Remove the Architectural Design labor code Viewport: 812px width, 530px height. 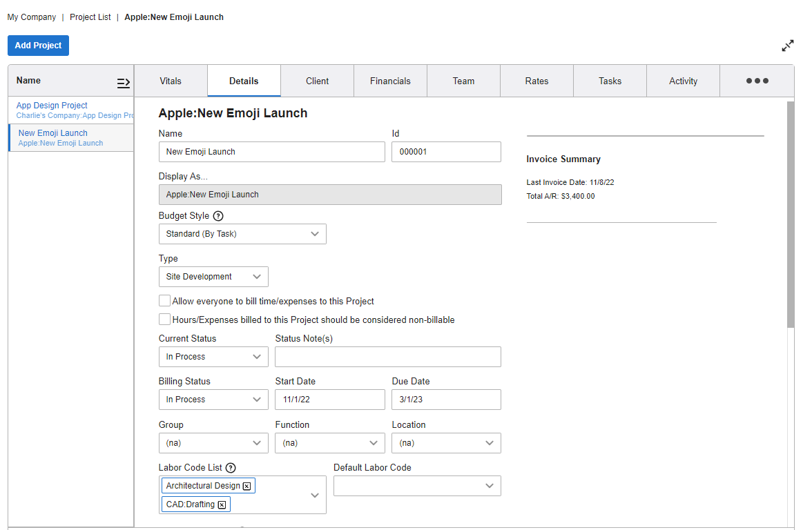pyautogui.click(x=246, y=486)
